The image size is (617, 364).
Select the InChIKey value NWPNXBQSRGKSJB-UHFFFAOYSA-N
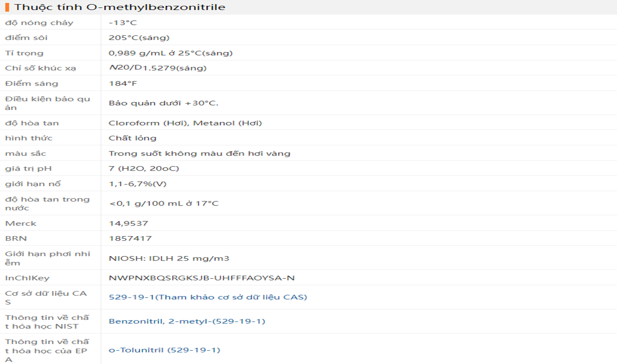pyautogui.click(x=202, y=278)
